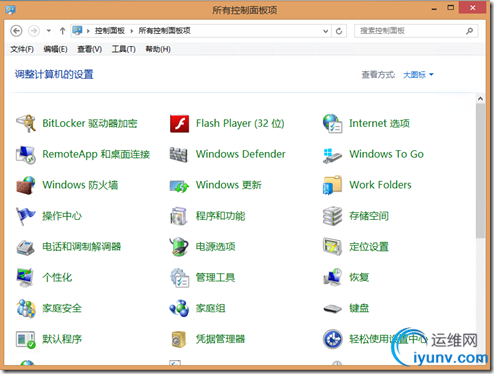Open the 查看(V) menu

[89, 49]
